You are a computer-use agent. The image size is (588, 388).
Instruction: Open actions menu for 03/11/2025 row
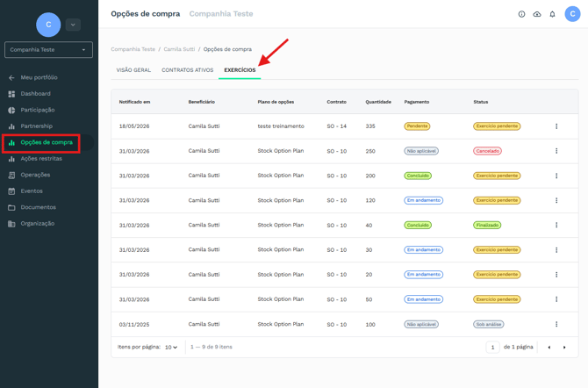[x=556, y=324]
